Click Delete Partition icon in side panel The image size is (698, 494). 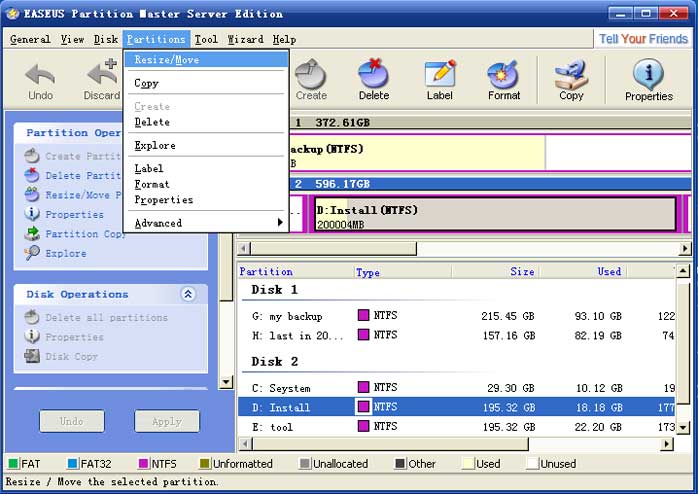coord(32,175)
